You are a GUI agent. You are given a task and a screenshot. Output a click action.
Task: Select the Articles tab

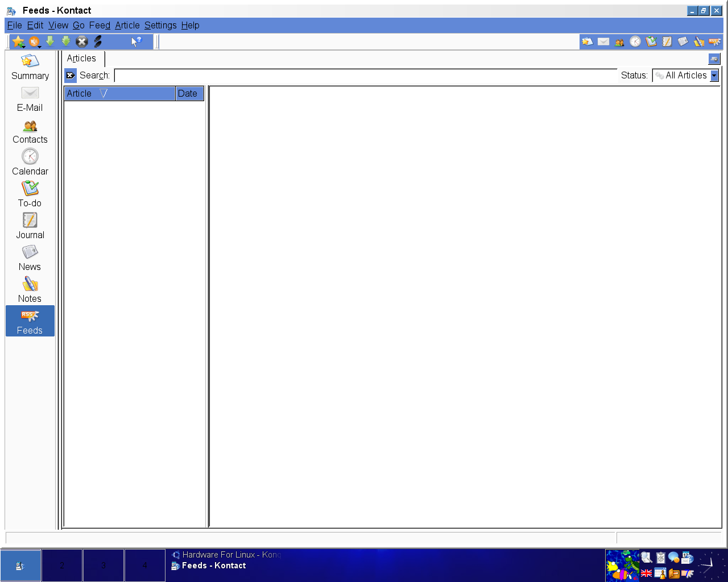(82, 59)
